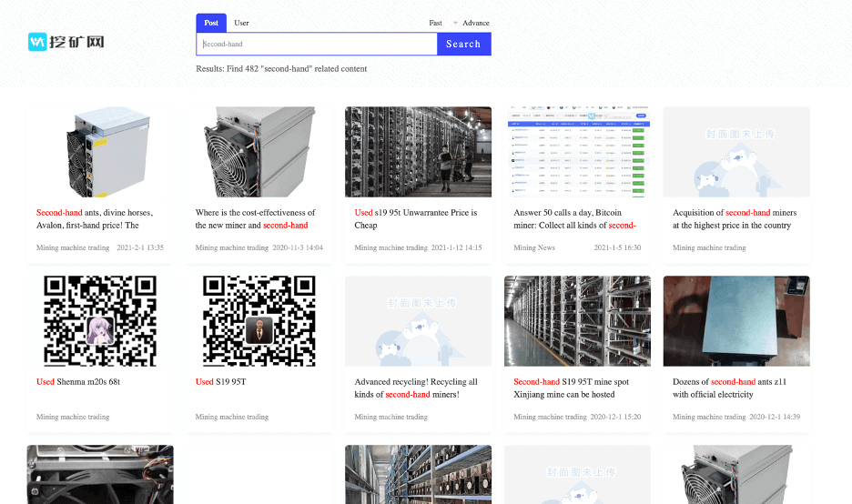Open the QR code with anime avatar
The height and width of the screenshot is (504, 852).
click(x=100, y=321)
